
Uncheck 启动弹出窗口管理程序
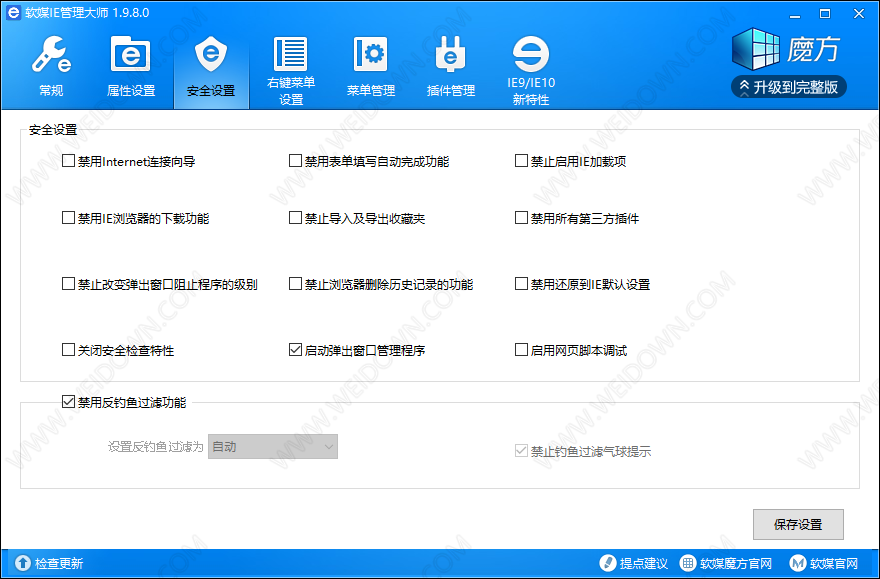point(295,350)
